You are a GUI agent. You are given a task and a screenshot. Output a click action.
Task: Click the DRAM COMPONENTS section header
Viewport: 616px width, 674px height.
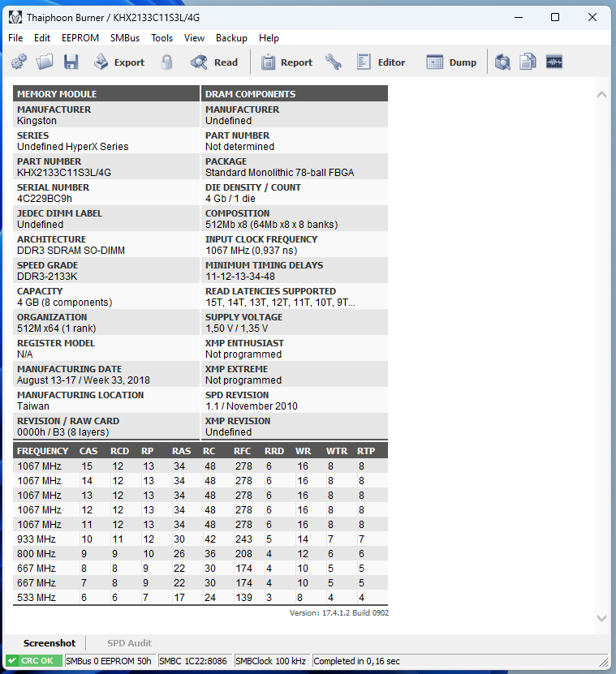pos(295,94)
